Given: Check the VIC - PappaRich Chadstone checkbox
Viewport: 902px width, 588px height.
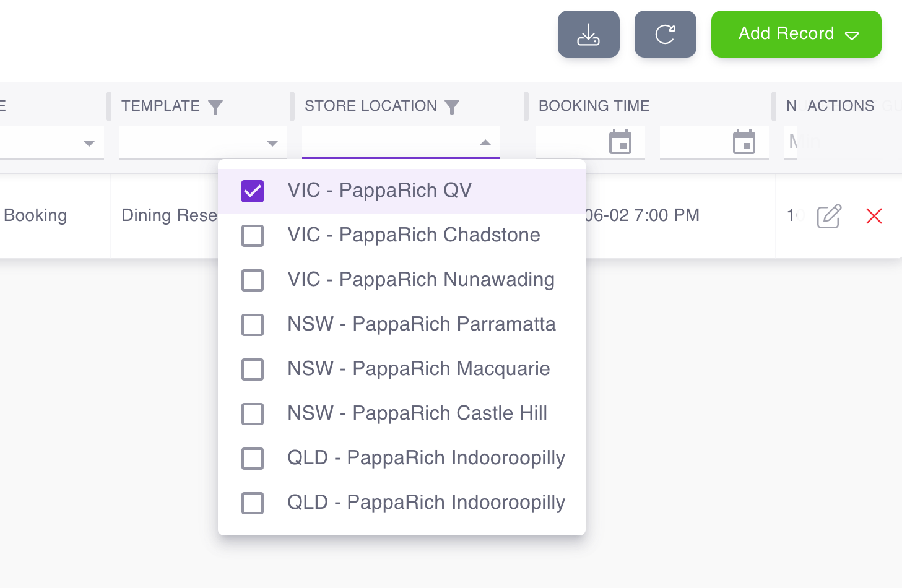Looking at the screenshot, I should coord(253,236).
